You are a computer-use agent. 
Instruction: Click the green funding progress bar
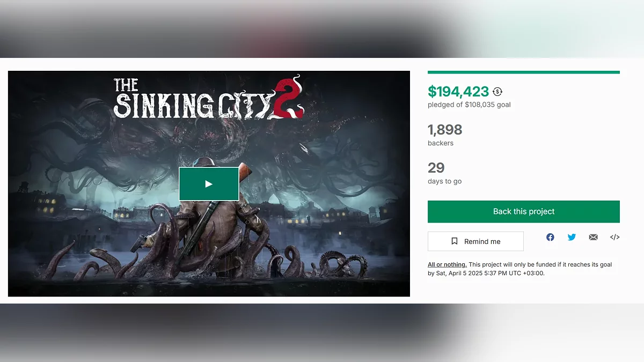coord(524,72)
